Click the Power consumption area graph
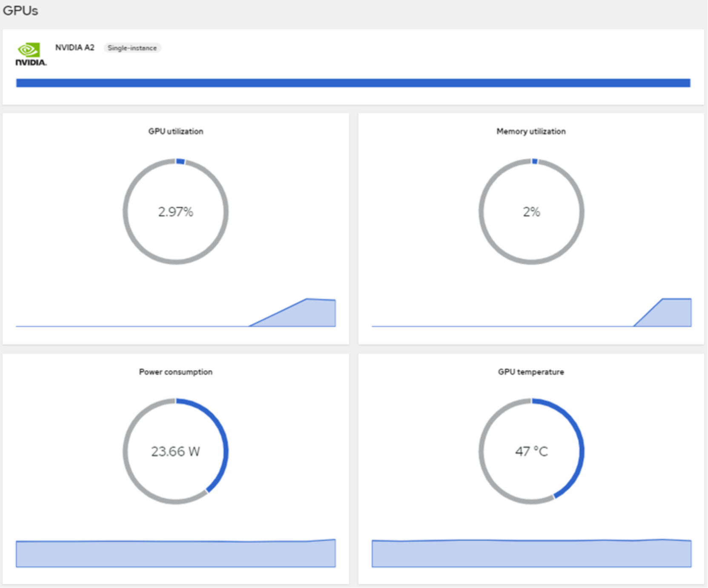This screenshot has height=588, width=708. click(176, 553)
